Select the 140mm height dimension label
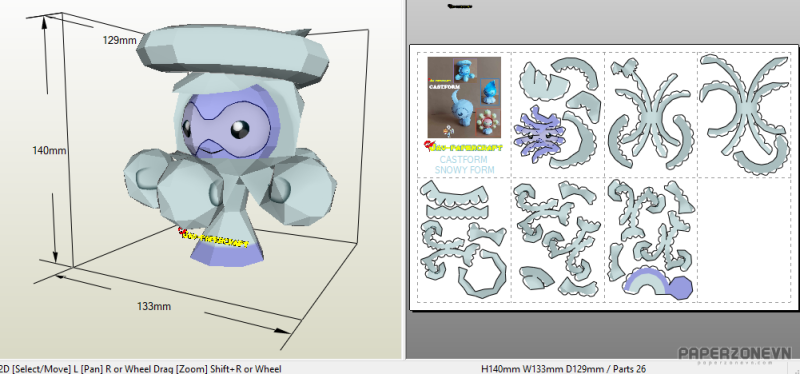This screenshot has height=374, width=800. point(49,151)
